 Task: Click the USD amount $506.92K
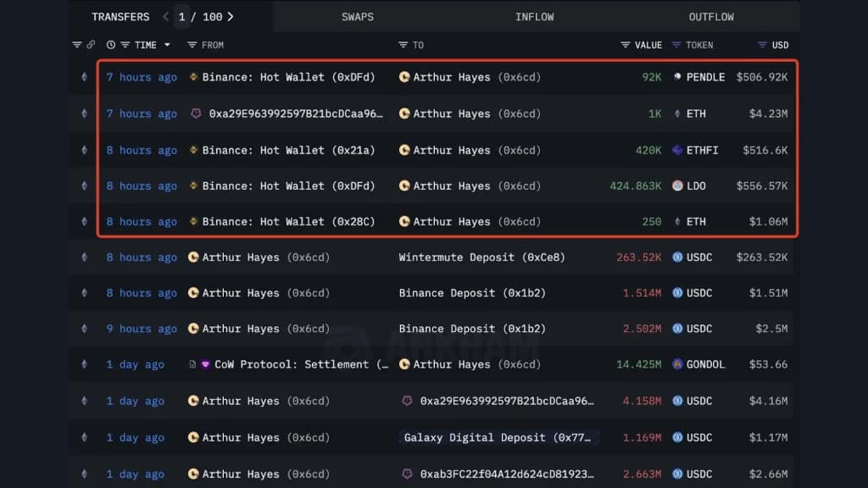click(x=762, y=77)
